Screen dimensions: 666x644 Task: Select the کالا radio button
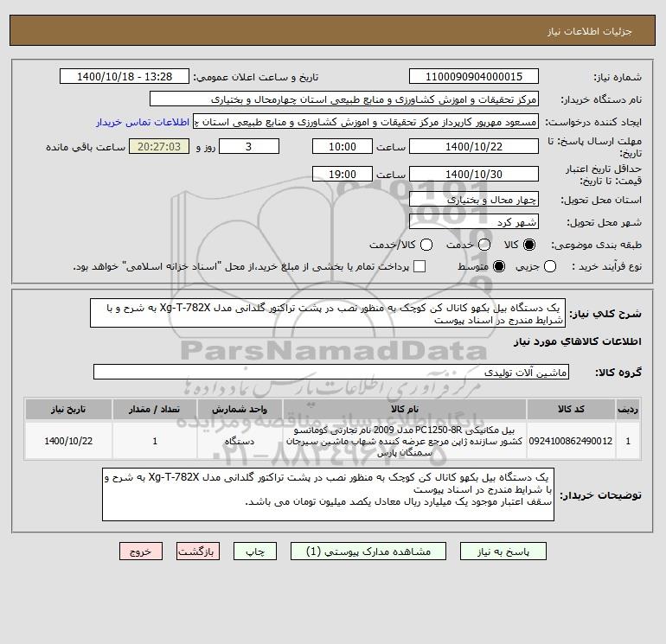529,245
